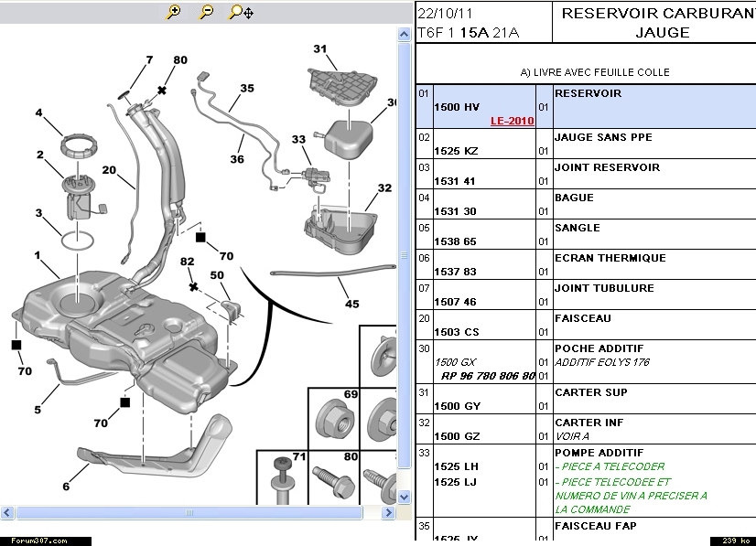The image size is (756, 546).
Task: Select part number 1525 KZ JAUGE SANS PPE
Action: 457,151
